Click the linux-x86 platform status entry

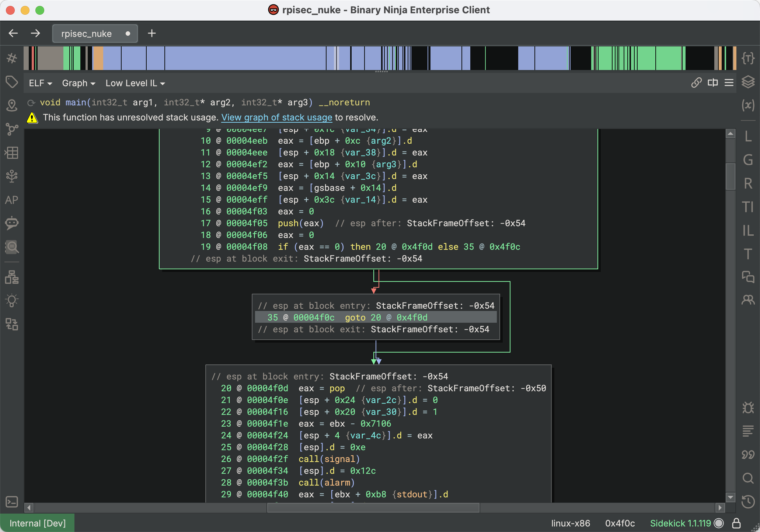(x=571, y=523)
